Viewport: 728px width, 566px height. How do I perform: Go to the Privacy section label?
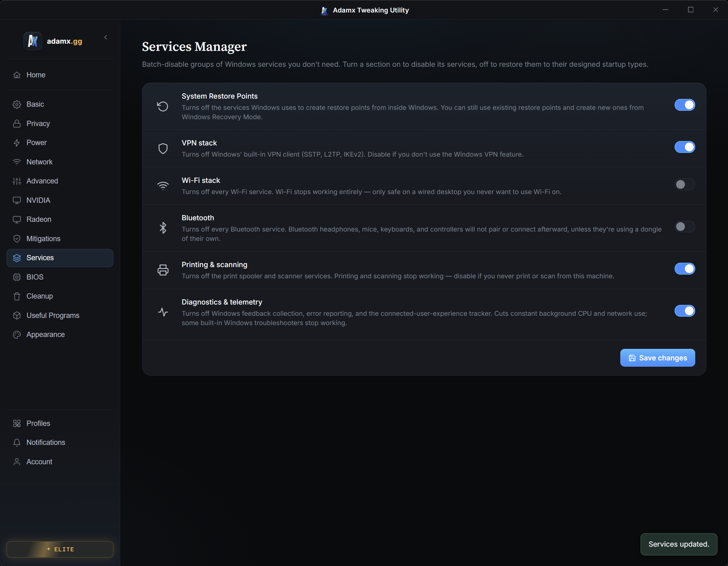pyautogui.click(x=38, y=124)
